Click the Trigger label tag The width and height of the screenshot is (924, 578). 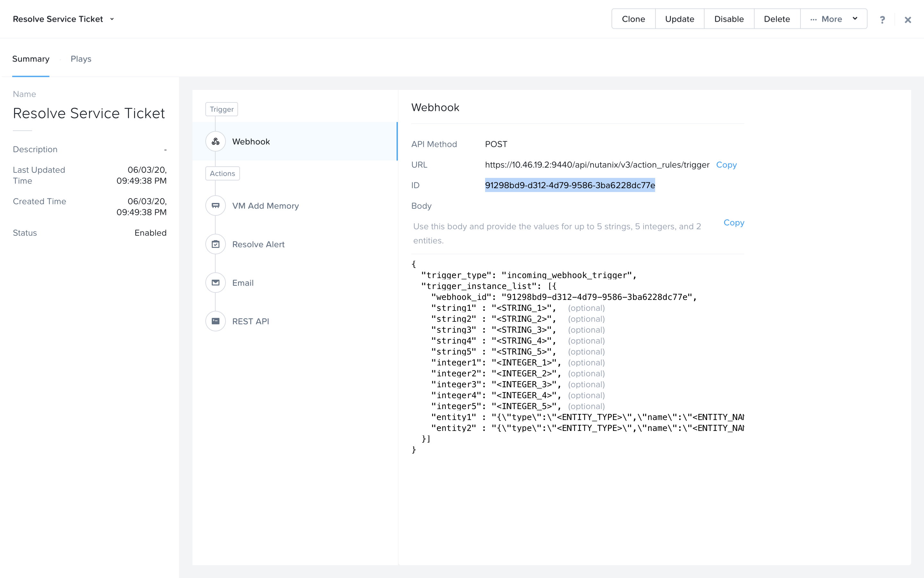click(x=221, y=109)
